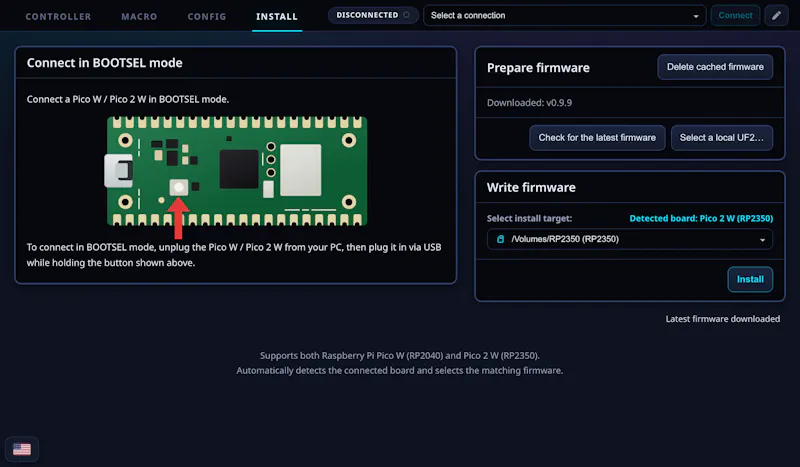Click the US flag language icon
The height and width of the screenshot is (467, 800).
coord(22,449)
